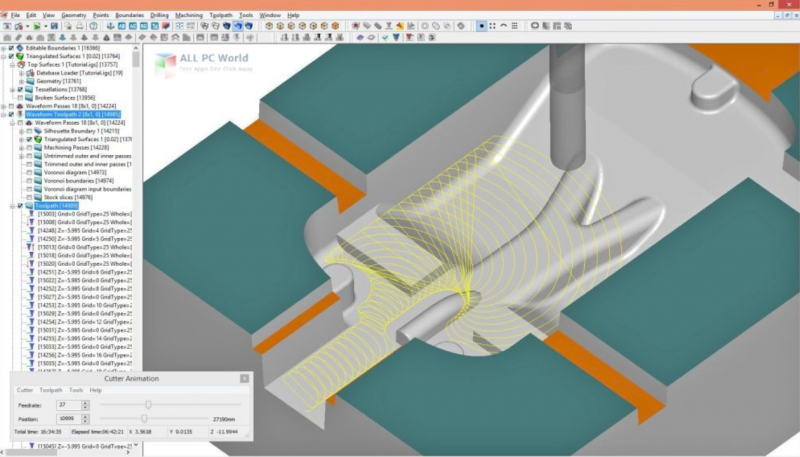
Task: Open the Cutter menu in Cutter Animation
Action: (25, 390)
